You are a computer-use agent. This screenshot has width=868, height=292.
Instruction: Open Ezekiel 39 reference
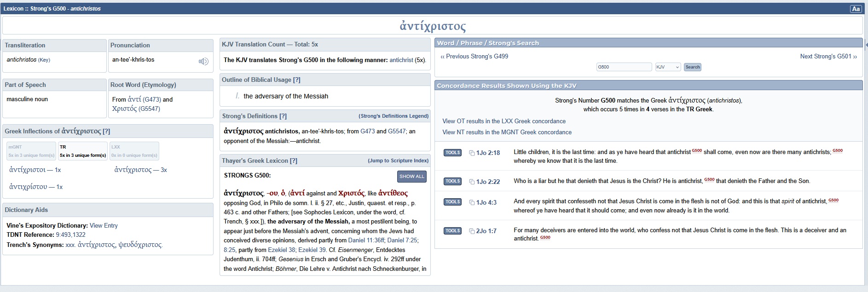(x=312, y=250)
